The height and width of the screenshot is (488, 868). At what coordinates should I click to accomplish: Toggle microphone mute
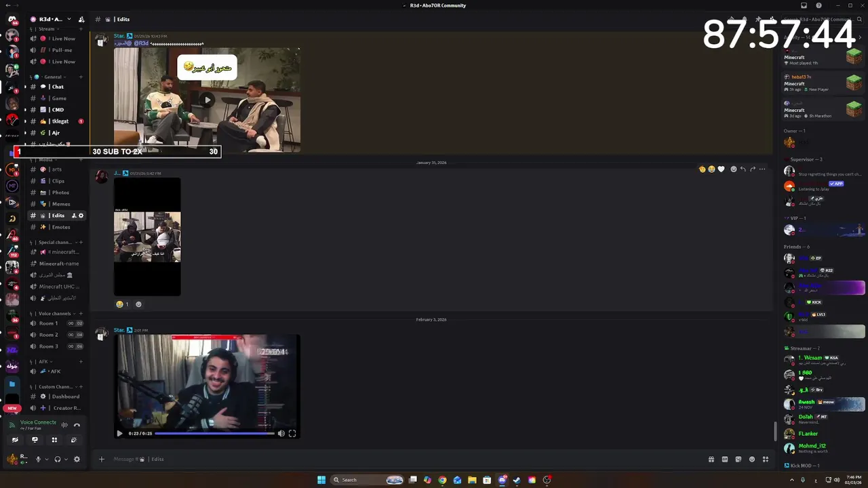(x=38, y=459)
